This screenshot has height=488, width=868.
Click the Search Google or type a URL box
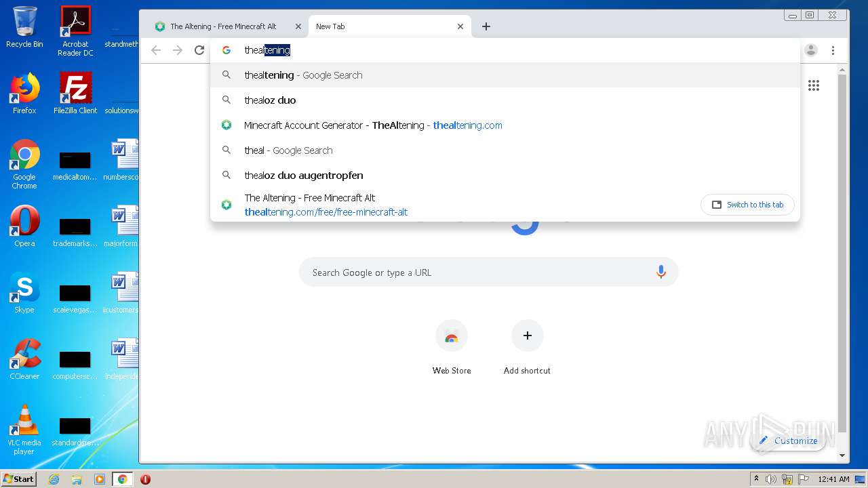pyautogui.click(x=488, y=272)
